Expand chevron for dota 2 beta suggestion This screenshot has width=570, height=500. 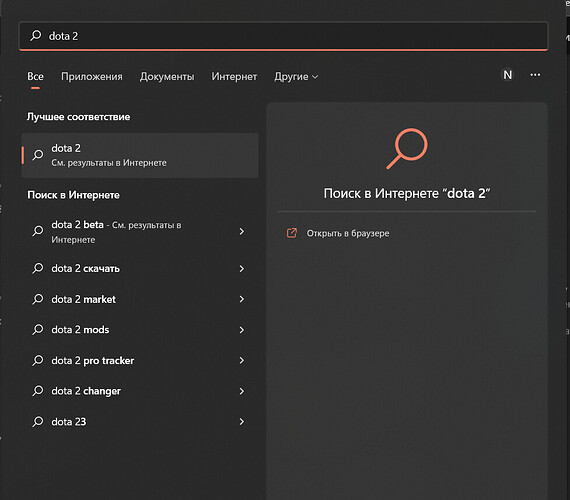pyautogui.click(x=242, y=231)
